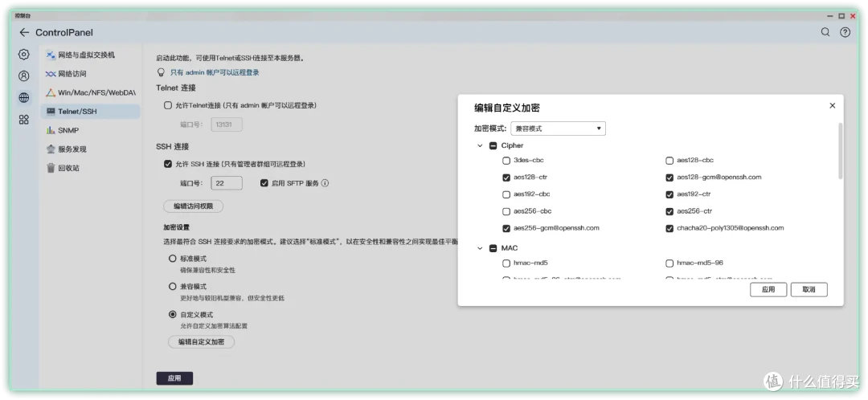This screenshot has height=400, width=868.
Task: Check the hmac-md5 MAC option
Action: [506, 263]
